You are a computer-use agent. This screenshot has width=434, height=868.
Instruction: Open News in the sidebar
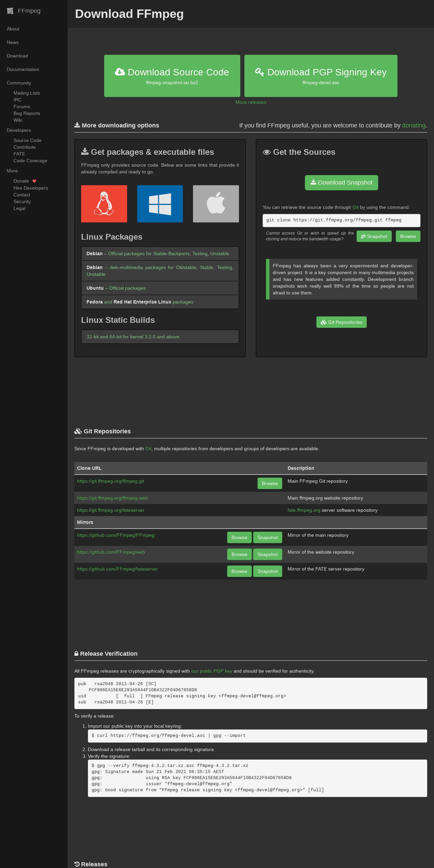tap(13, 42)
